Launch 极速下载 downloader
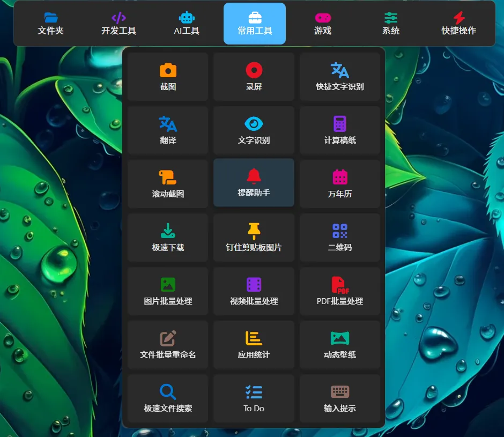Image resolution: width=504 pixels, height=437 pixels. pyautogui.click(x=168, y=238)
